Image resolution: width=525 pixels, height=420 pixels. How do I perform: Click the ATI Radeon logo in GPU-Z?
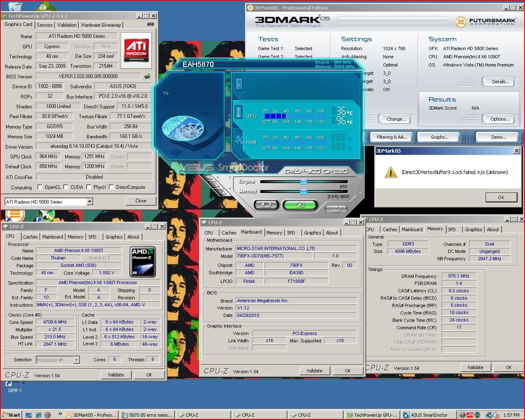click(137, 50)
